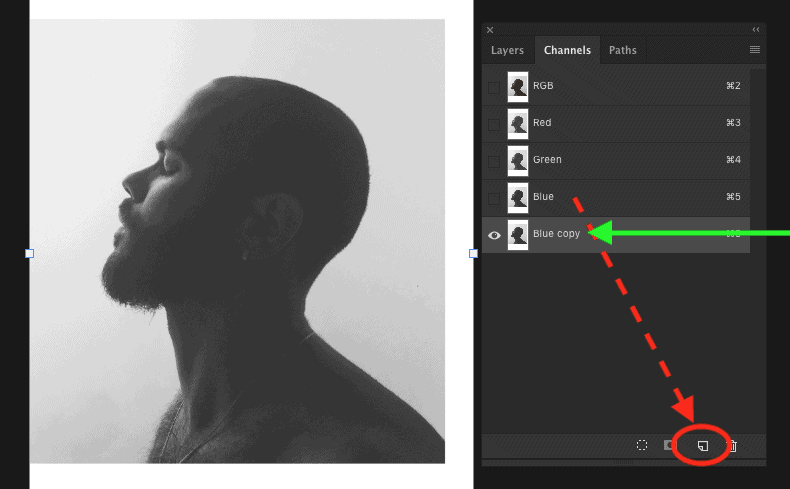Screen dimensions: 790x489
Task: Select the Blue copy channel row
Action: tap(616, 235)
